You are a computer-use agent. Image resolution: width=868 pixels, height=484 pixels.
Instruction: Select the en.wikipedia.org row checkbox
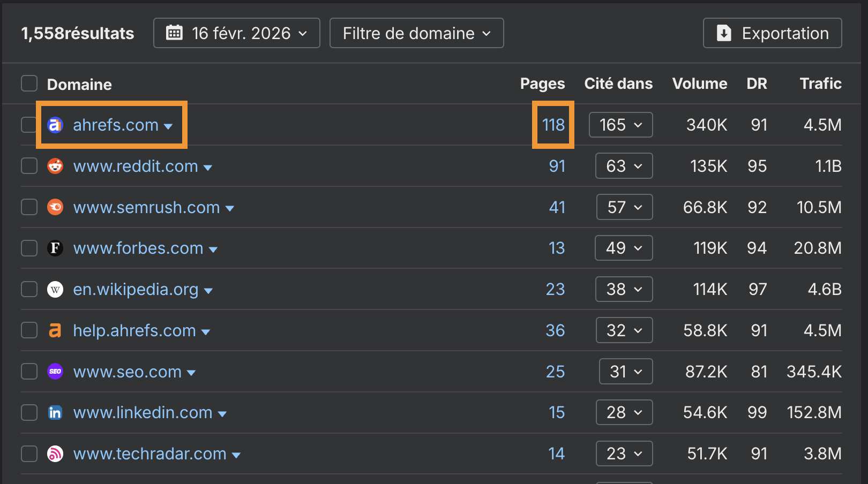(x=29, y=289)
